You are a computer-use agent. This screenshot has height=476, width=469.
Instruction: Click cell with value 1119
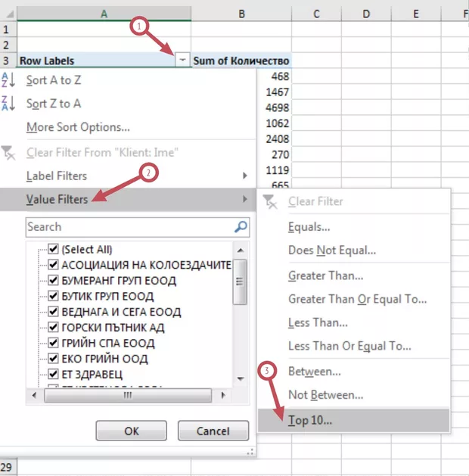275,170
